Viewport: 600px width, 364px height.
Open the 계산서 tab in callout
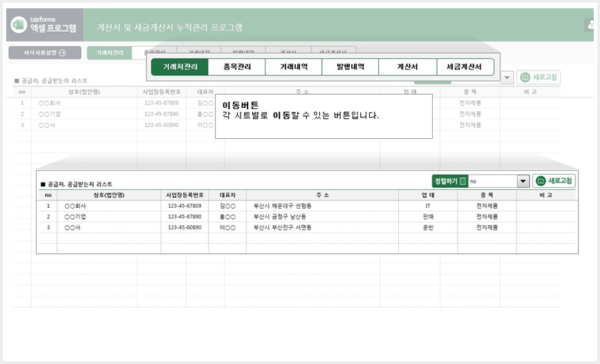408,67
